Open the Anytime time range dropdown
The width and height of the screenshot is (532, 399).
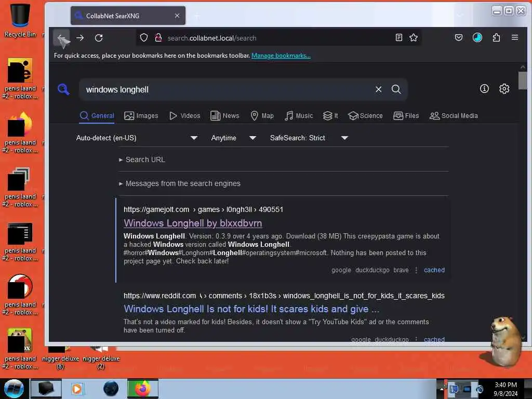coord(233,138)
